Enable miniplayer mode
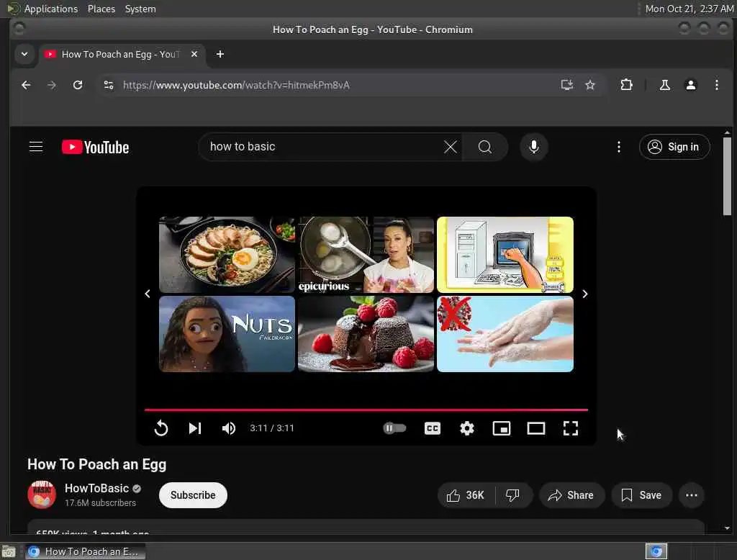 (x=501, y=428)
